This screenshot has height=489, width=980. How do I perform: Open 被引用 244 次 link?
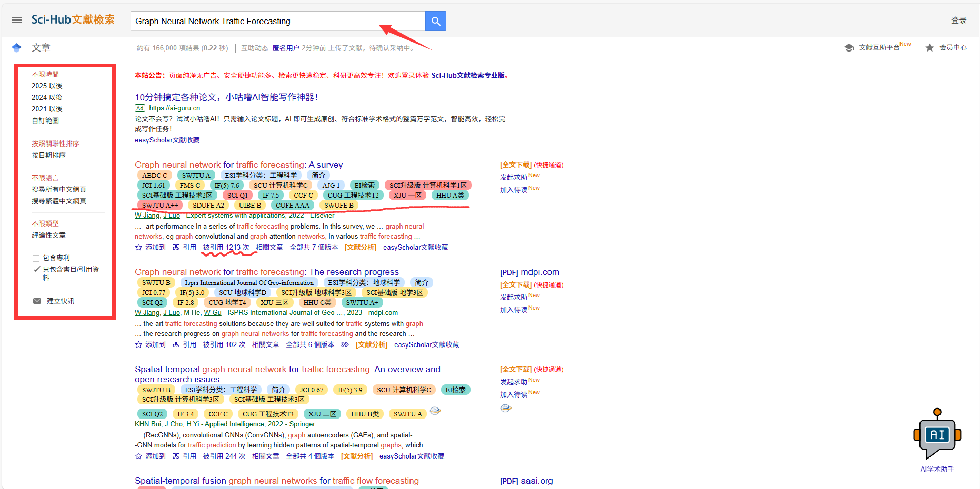pos(224,456)
